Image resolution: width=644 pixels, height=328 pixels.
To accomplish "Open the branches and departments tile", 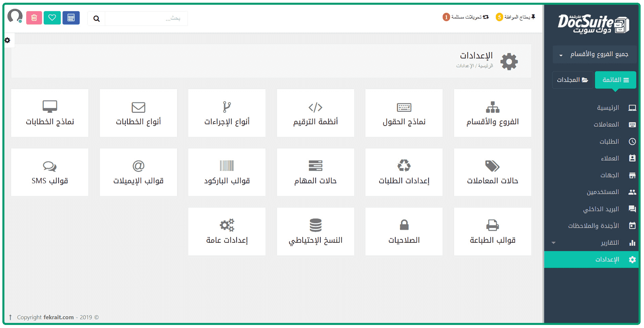I will (x=492, y=113).
